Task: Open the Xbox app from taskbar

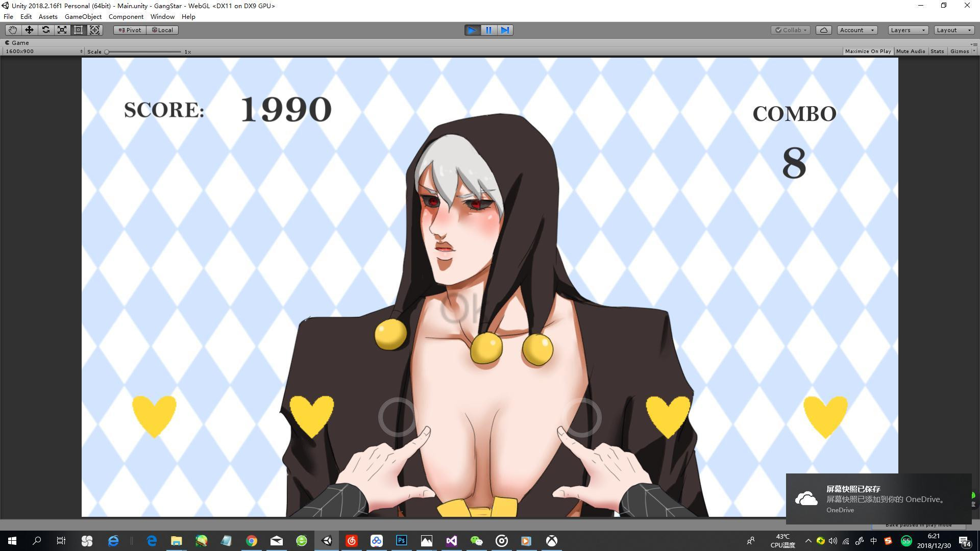Action: pos(552,541)
